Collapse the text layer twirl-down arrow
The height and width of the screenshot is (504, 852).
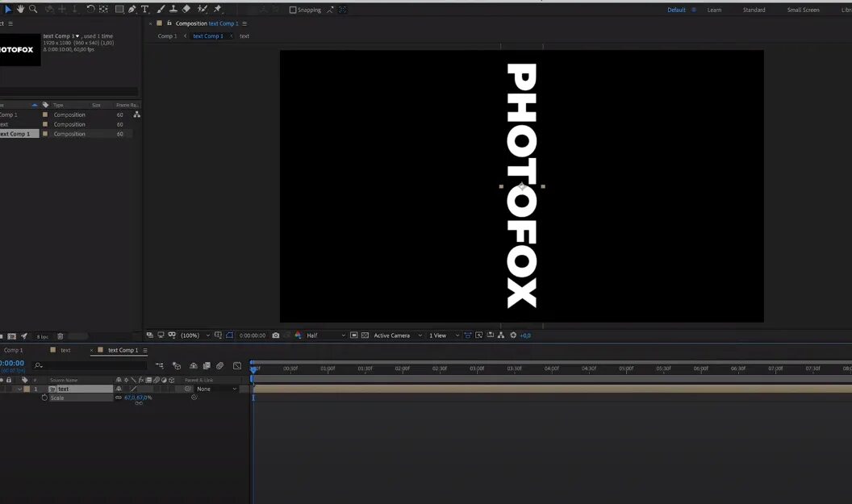tap(20, 389)
